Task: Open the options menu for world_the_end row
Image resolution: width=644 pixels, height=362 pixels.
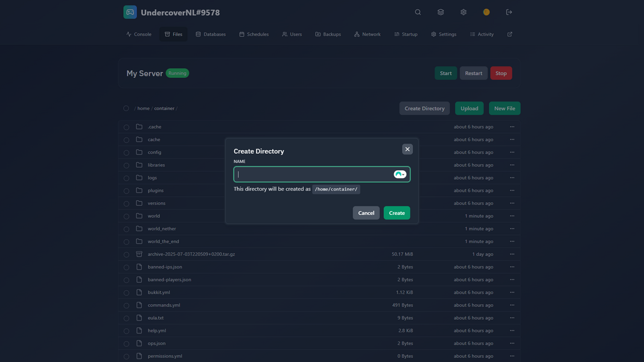Action: coord(512,241)
